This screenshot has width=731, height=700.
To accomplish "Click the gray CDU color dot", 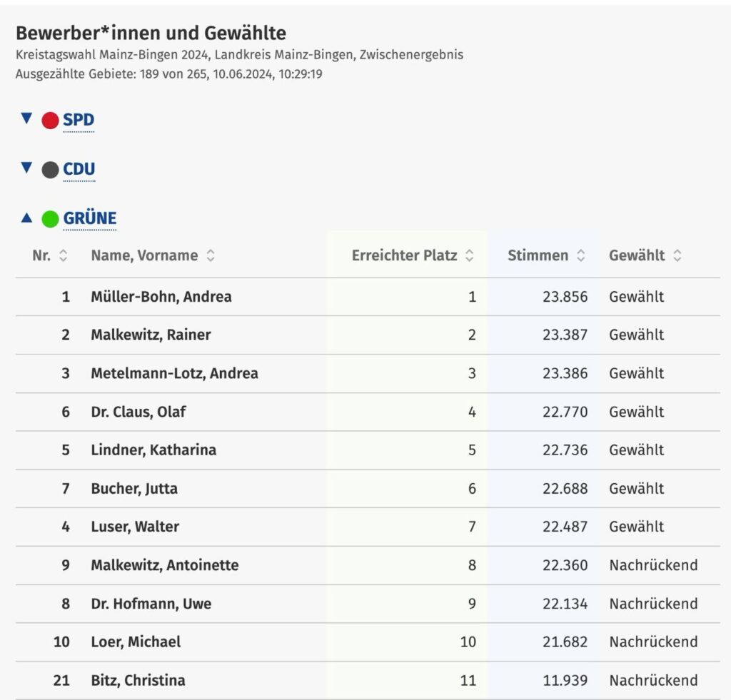I will pyautogui.click(x=51, y=170).
